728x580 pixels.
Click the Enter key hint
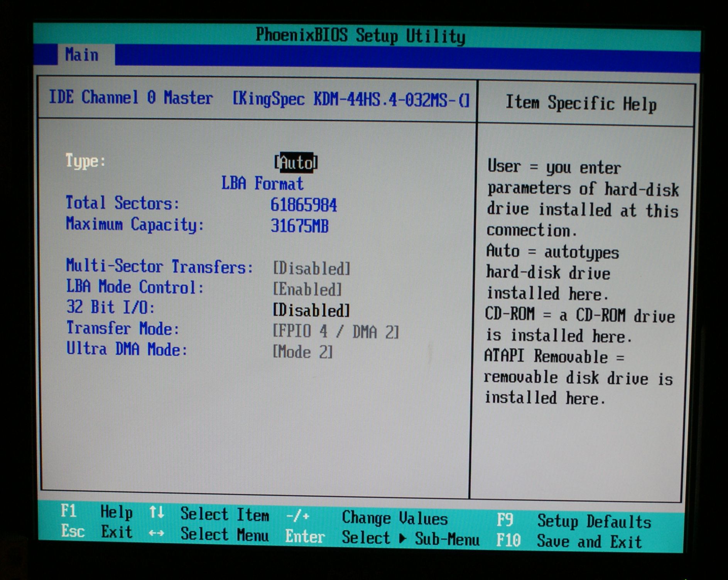point(305,536)
